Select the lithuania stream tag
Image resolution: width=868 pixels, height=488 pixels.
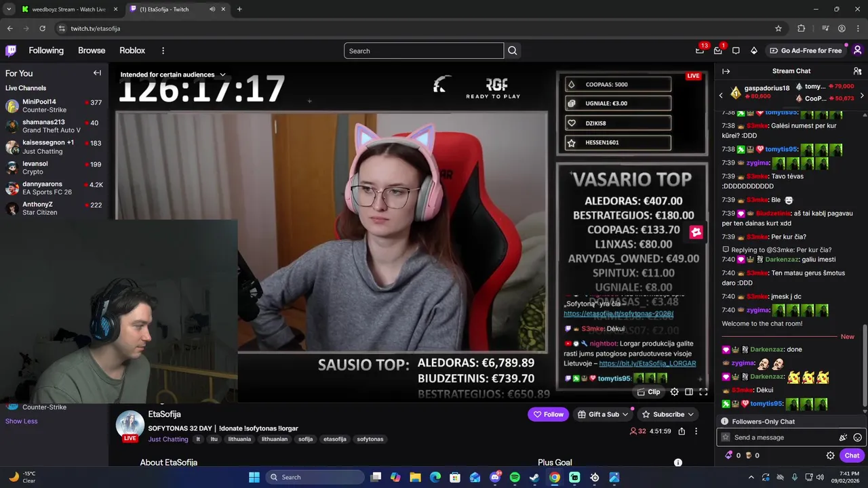click(239, 439)
